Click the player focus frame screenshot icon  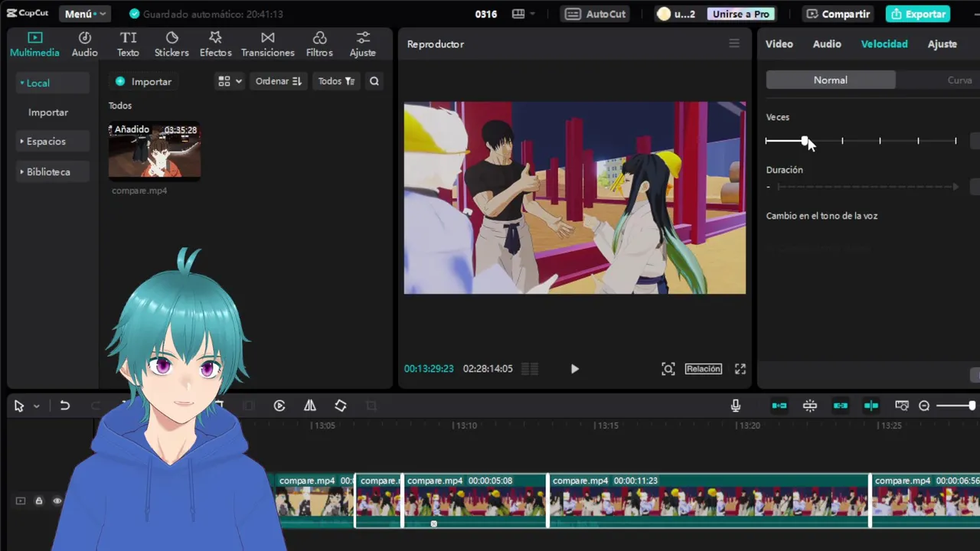tap(668, 369)
